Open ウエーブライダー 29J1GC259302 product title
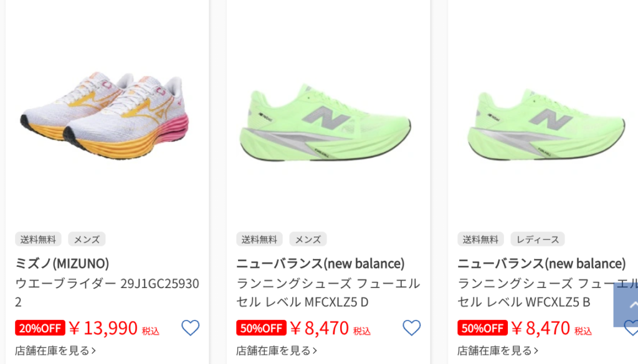 pos(107,292)
